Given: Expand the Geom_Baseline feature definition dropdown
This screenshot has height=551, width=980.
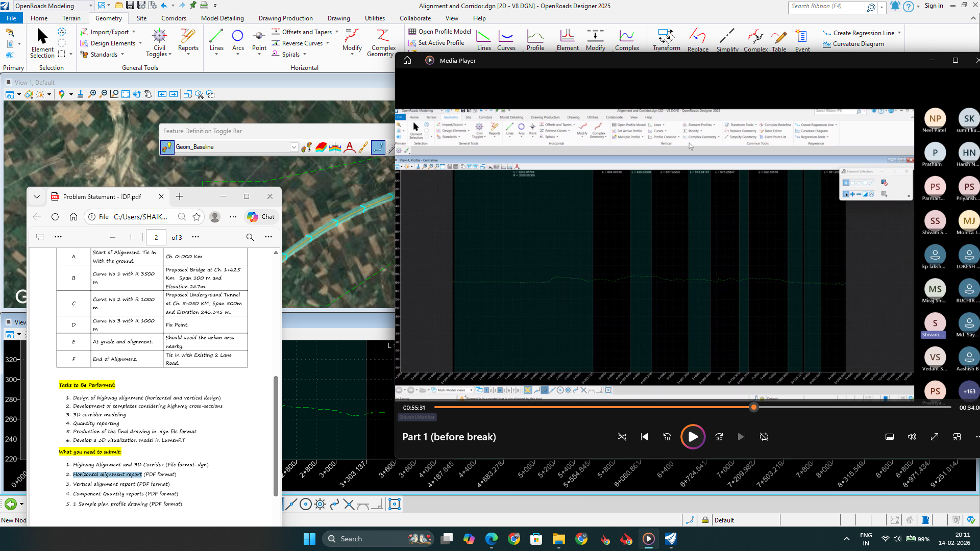Looking at the screenshot, I should tap(294, 147).
